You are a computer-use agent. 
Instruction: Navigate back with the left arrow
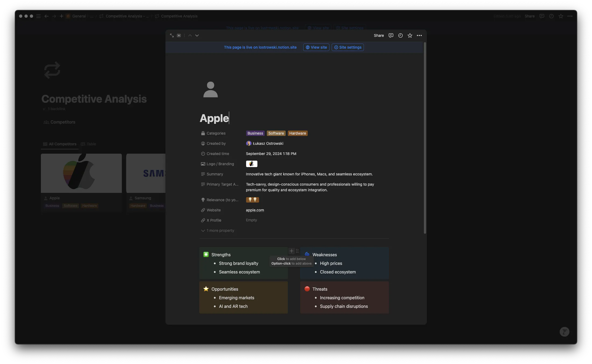46,16
